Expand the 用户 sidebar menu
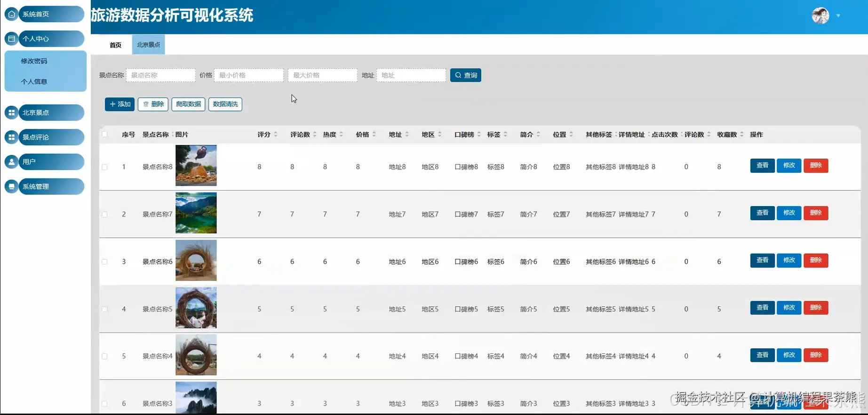This screenshot has height=415, width=868. (x=51, y=161)
